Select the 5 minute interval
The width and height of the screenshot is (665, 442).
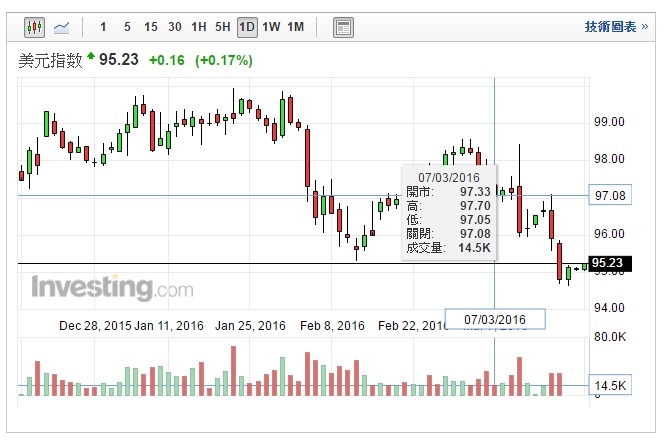(x=127, y=26)
